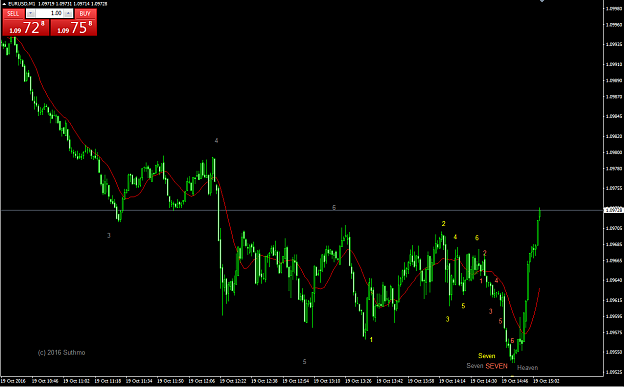Screen dimensions: 625x387
Task: Click the 1.09525 price axis label
Action: [614, 372]
